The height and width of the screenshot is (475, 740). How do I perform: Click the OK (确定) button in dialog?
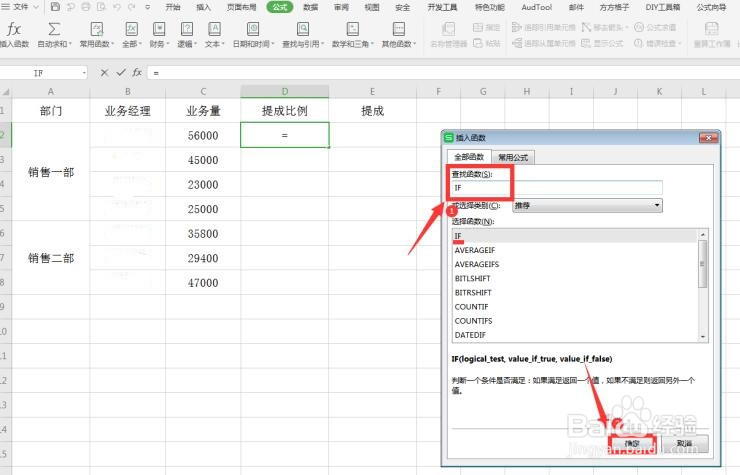tap(632, 443)
